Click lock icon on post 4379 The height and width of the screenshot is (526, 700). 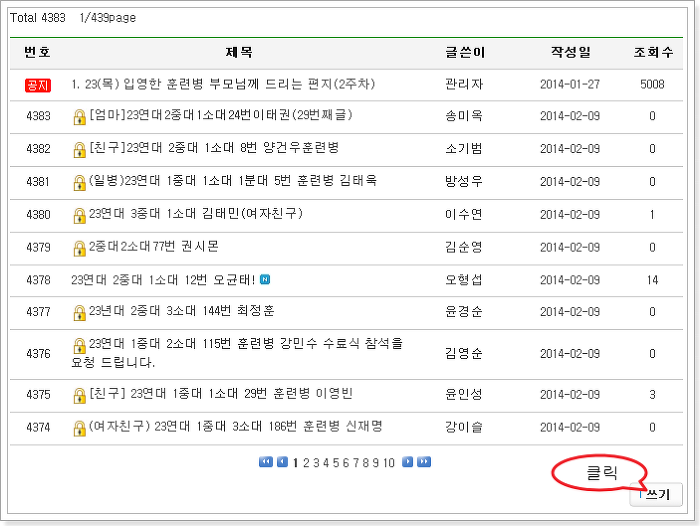click(x=79, y=248)
